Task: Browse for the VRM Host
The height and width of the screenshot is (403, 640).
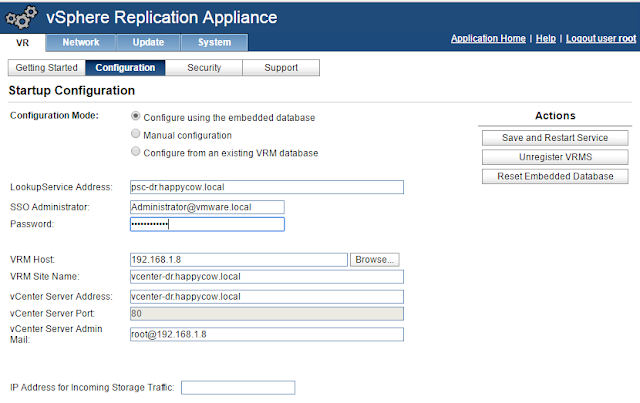Action: coord(375,260)
